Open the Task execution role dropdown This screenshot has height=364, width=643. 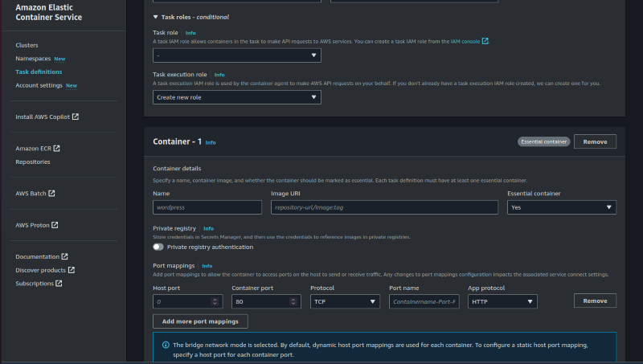236,97
